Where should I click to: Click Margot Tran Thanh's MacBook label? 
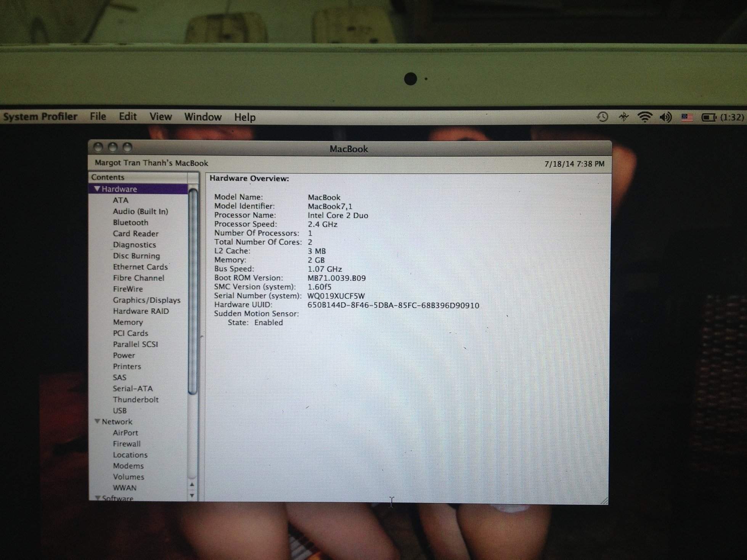[151, 163]
